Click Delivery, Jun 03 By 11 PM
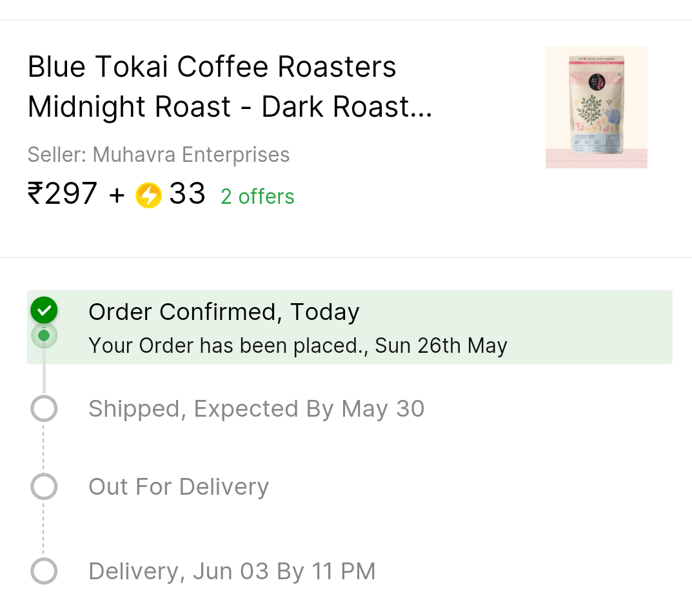Viewport: 692px width, 616px height. tap(232, 571)
